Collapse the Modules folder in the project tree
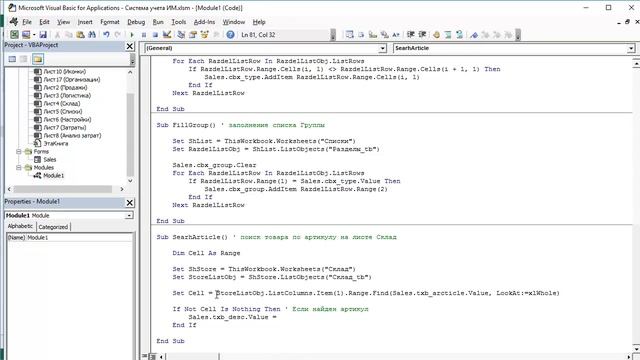This screenshot has height=360, width=640. pos(19,167)
